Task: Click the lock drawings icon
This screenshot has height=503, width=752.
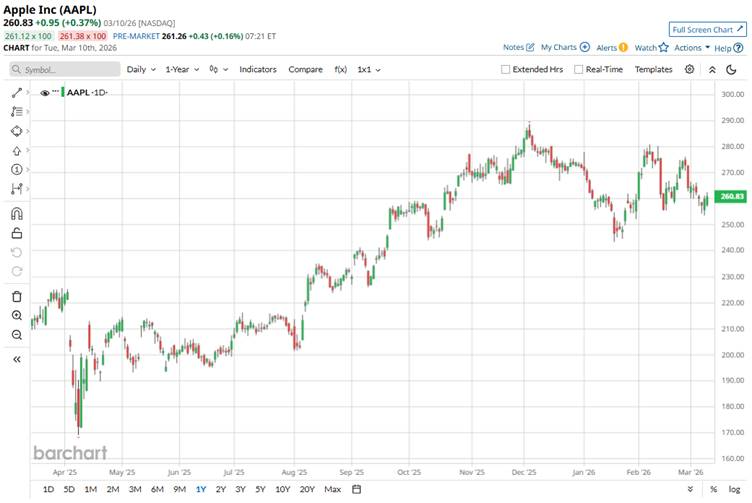Action: (x=17, y=233)
